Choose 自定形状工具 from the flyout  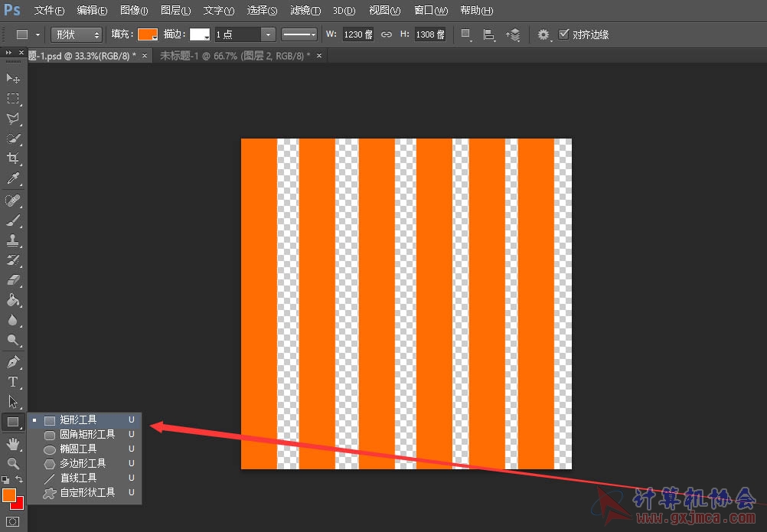[85, 492]
